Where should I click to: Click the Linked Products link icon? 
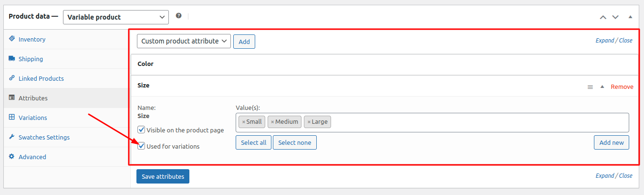[x=11, y=78]
